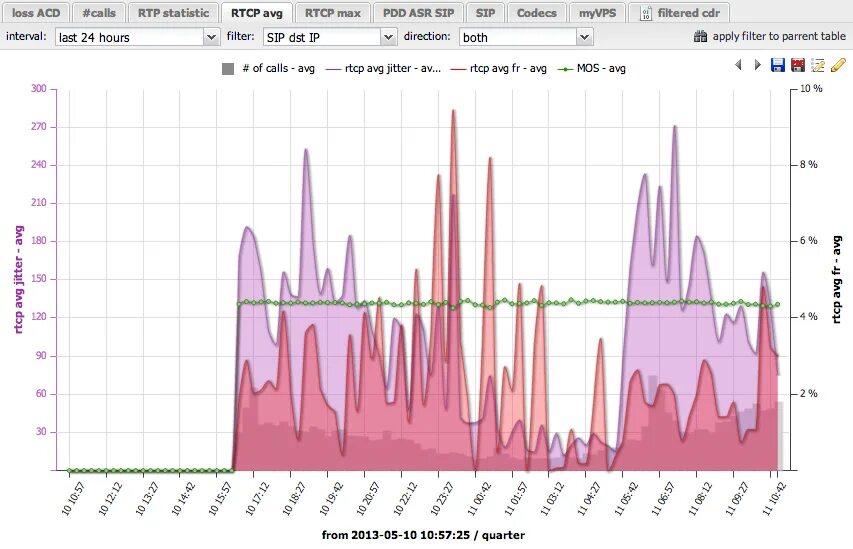Open the RTP statistic tab
853x549 pixels.
coord(174,13)
